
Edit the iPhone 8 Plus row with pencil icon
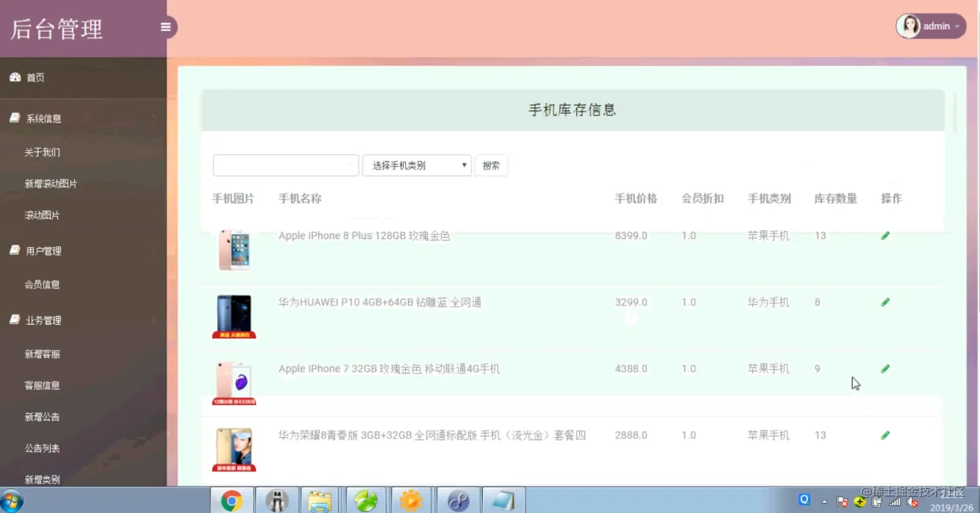coord(885,236)
